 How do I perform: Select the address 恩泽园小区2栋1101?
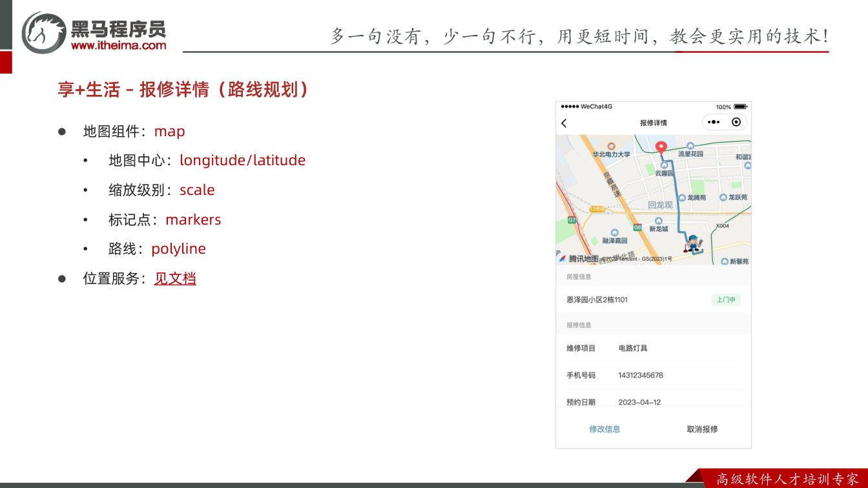click(597, 300)
